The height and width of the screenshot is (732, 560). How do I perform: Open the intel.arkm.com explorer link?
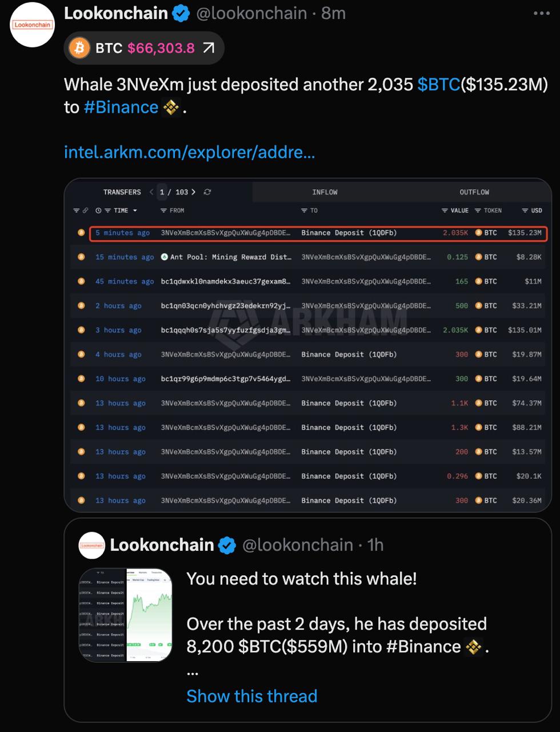(x=189, y=152)
